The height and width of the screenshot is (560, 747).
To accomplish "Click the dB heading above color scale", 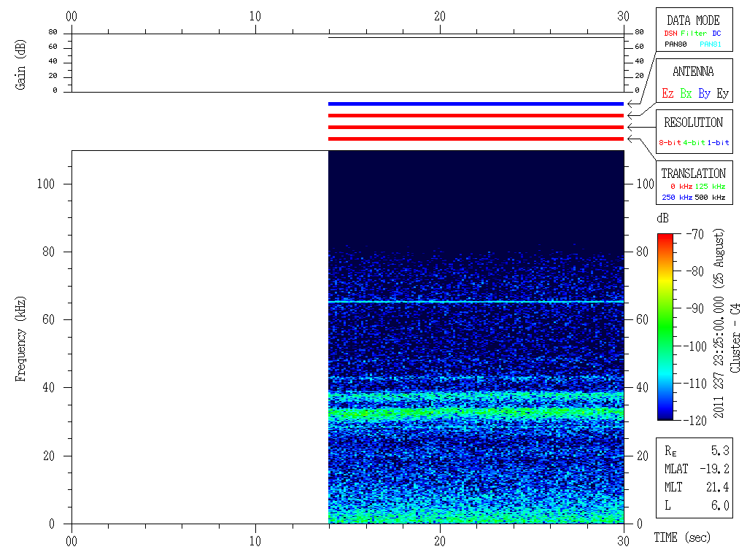I will pos(662,218).
